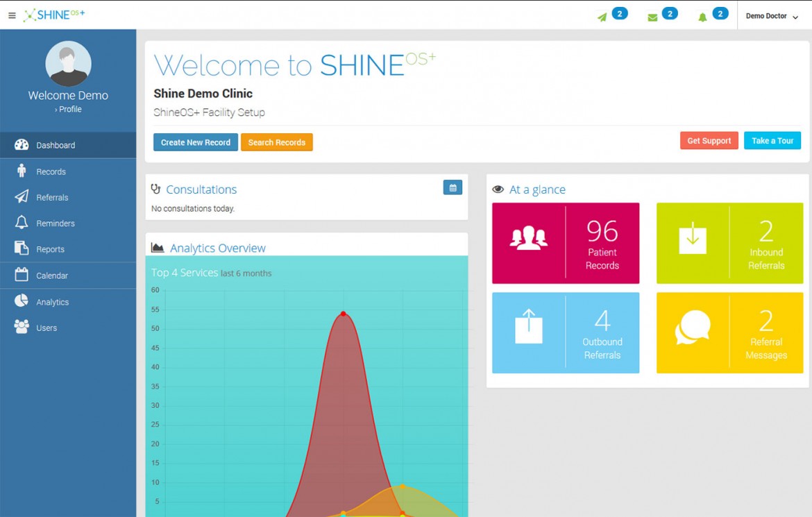Click the Shine Demo Clinic title
The height and width of the screenshot is (517, 812).
(203, 94)
